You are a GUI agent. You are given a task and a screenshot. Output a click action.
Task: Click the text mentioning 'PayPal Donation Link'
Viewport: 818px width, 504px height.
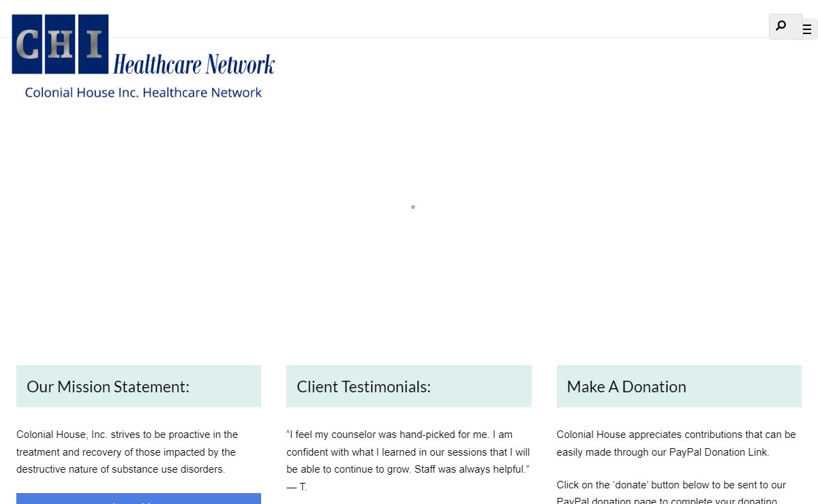[676, 443]
